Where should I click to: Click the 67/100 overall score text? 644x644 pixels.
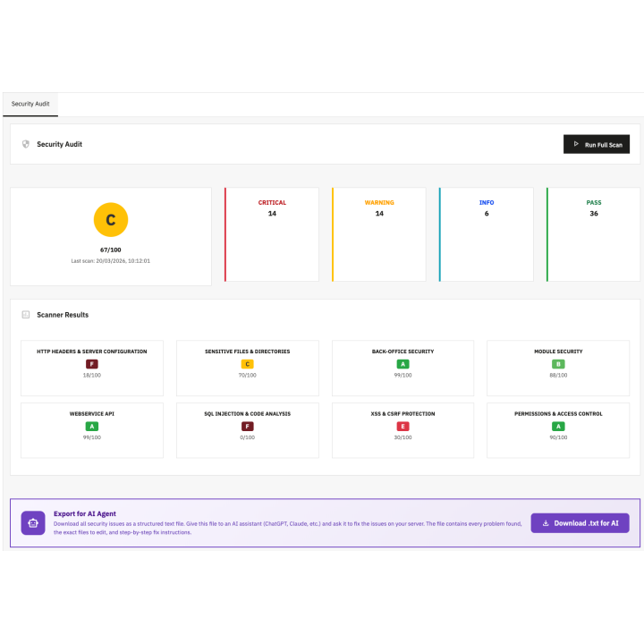111,250
